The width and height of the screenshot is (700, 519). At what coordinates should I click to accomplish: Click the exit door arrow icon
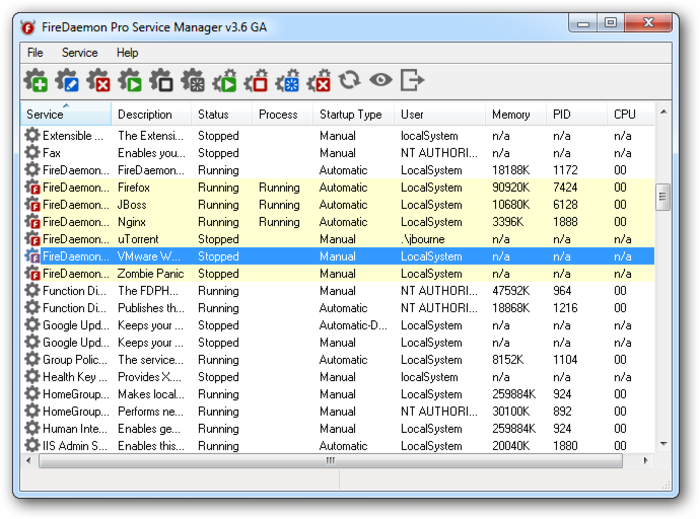pyautogui.click(x=412, y=81)
